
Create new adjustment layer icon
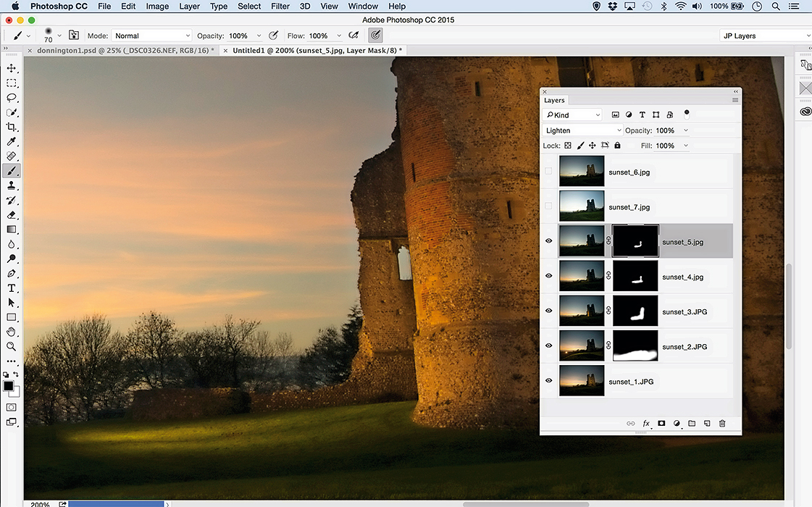(677, 423)
